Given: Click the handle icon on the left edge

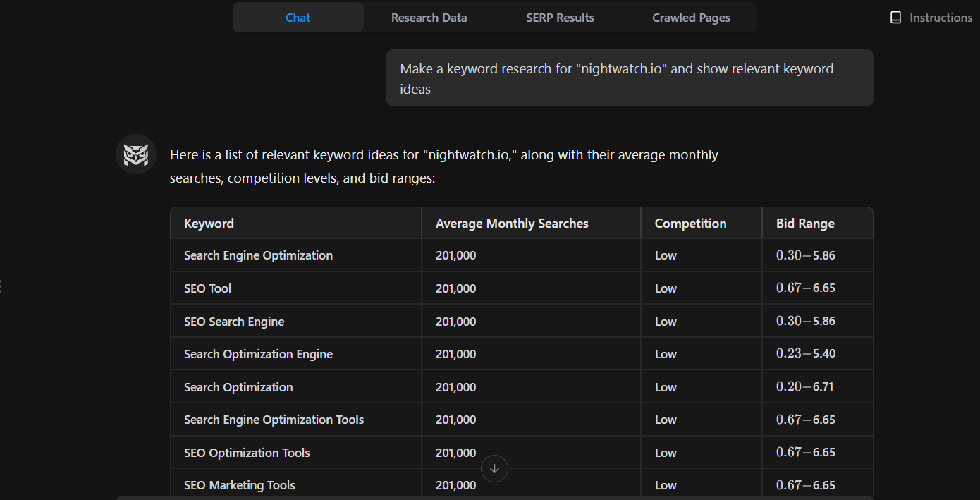Looking at the screenshot, I should click(x=2, y=286).
